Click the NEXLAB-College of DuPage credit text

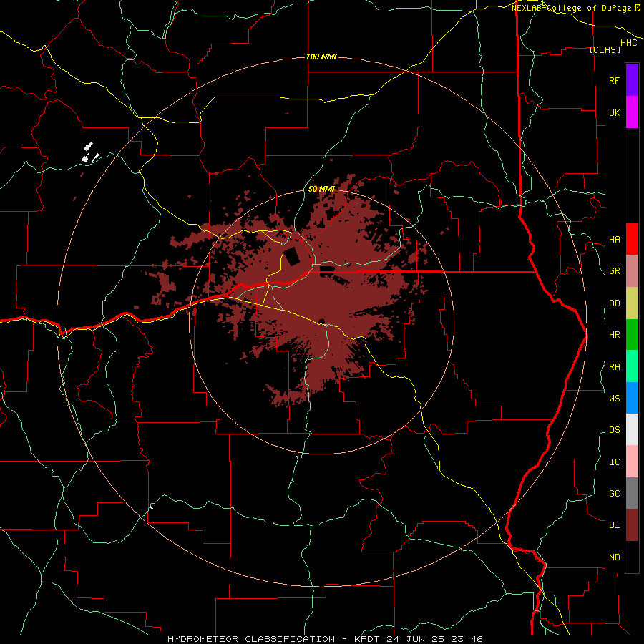572,8
